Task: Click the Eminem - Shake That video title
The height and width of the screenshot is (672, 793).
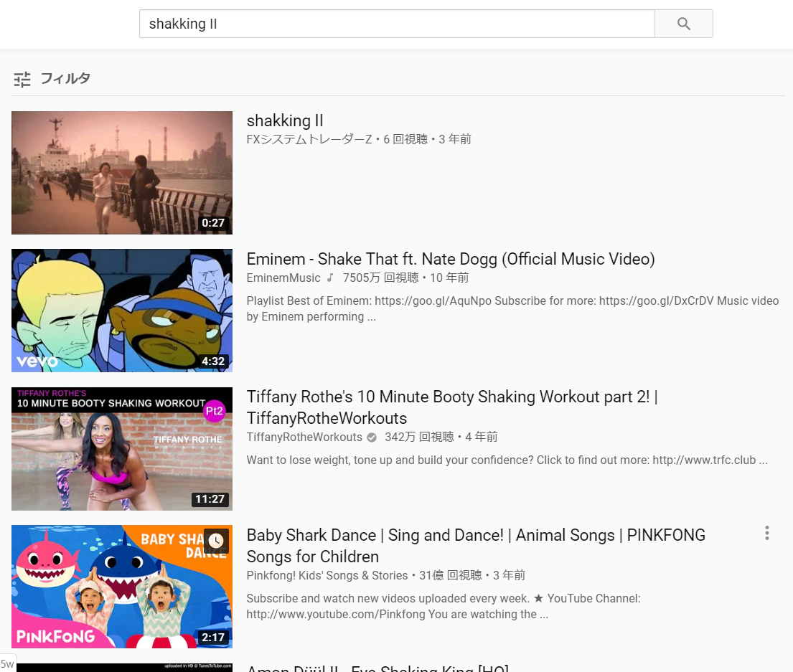Action: tap(451, 259)
